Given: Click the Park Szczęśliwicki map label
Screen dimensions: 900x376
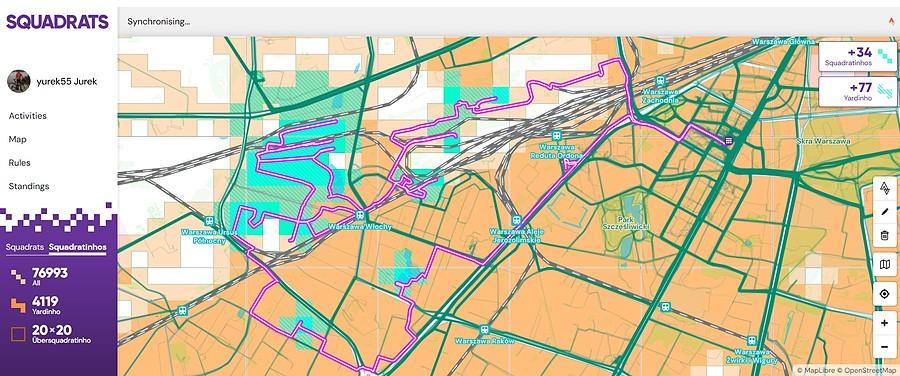Looking at the screenshot, I should [x=625, y=223].
